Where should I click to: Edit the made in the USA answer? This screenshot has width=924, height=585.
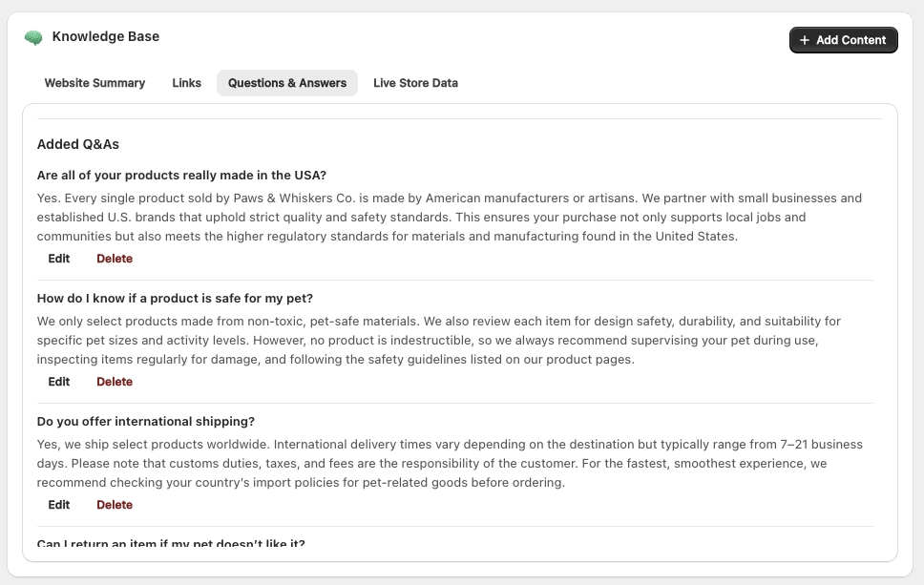click(59, 259)
